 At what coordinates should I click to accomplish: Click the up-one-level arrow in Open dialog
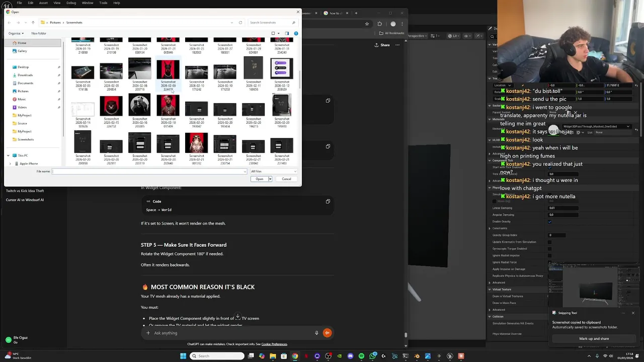(x=33, y=22)
